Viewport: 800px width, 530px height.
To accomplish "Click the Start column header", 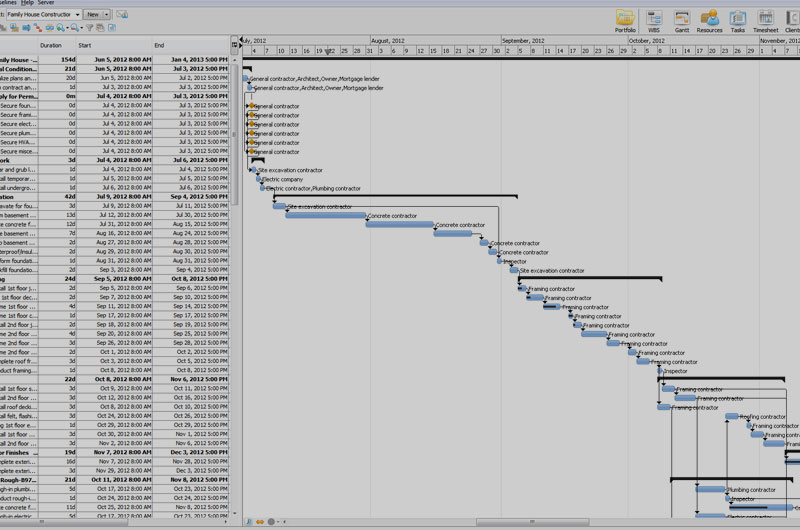I will click(x=85, y=46).
